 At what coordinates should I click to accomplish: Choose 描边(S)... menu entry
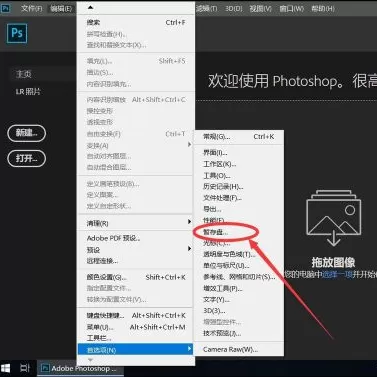pos(136,72)
